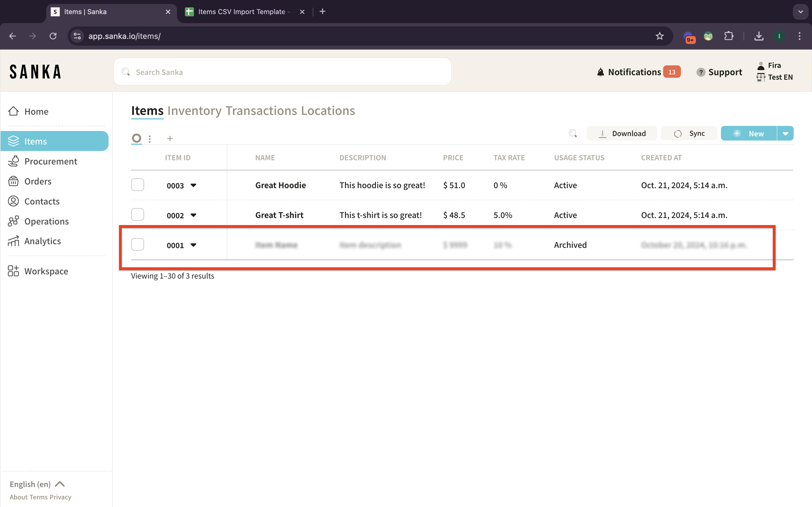The height and width of the screenshot is (507, 812).
Task: Click the Download button
Action: tap(622, 134)
